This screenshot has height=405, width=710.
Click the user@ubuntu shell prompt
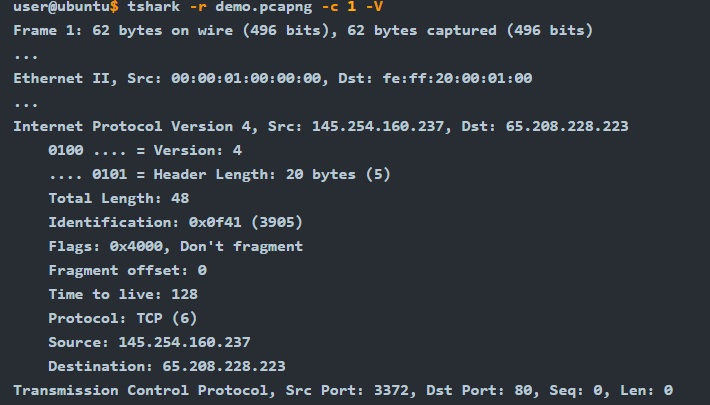66,7
